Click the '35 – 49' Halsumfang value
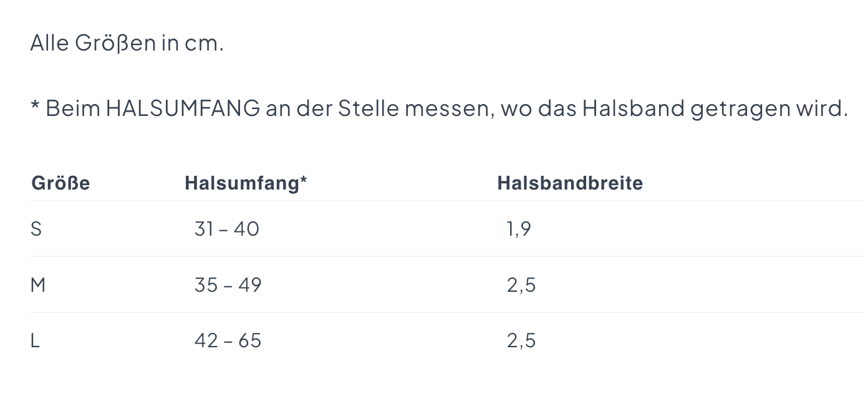Screen dimensions: 868x404 click(228, 285)
